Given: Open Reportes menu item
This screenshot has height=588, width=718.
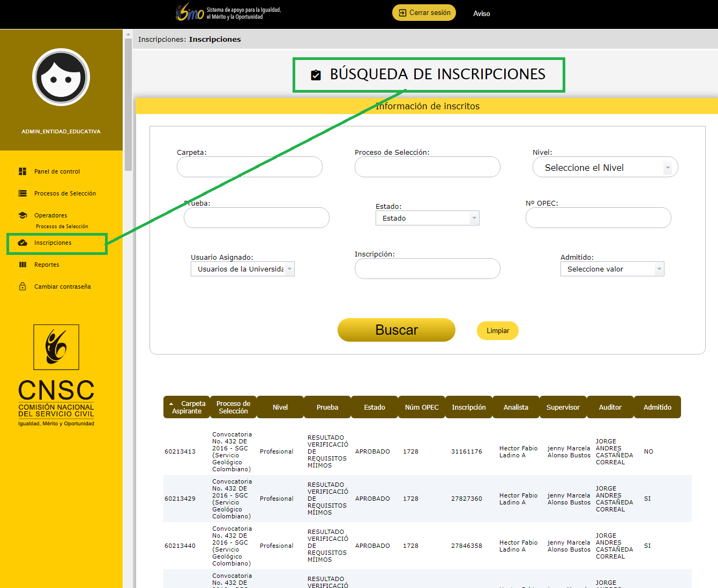Looking at the screenshot, I should [x=47, y=265].
